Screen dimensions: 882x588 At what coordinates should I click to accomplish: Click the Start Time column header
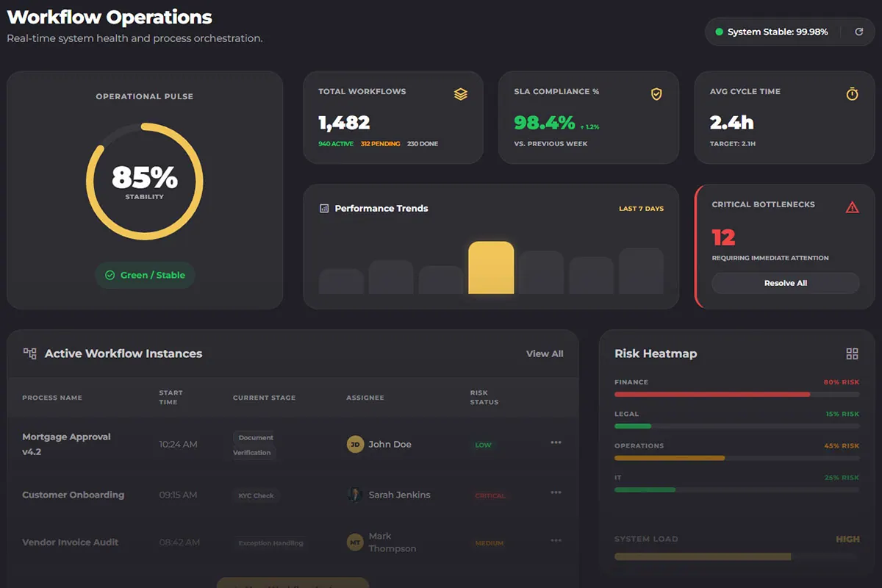coord(171,398)
